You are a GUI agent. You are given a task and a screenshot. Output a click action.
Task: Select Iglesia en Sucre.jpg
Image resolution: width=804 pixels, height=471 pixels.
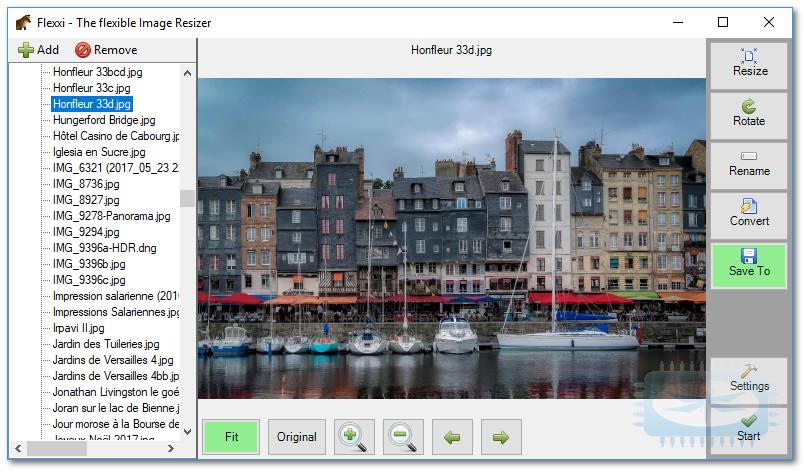[98, 152]
